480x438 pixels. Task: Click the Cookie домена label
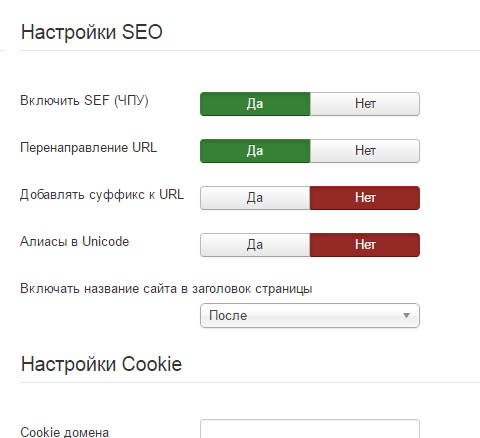pos(64,432)
